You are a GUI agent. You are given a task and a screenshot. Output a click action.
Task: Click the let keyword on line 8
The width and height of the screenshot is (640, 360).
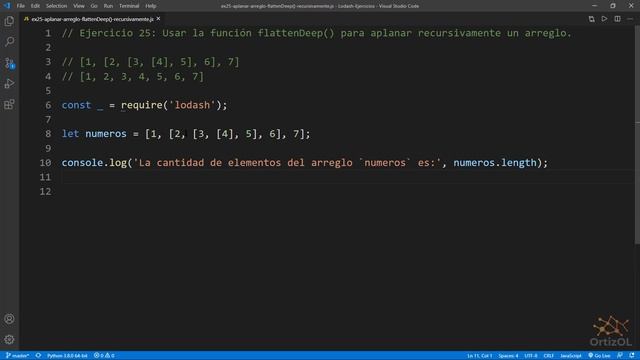tap(70, 134)
